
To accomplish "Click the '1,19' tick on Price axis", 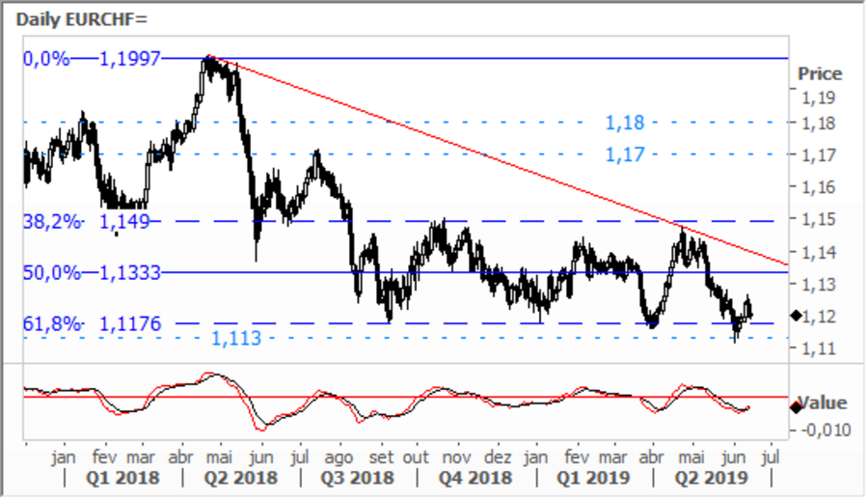I will pos(819,98).
